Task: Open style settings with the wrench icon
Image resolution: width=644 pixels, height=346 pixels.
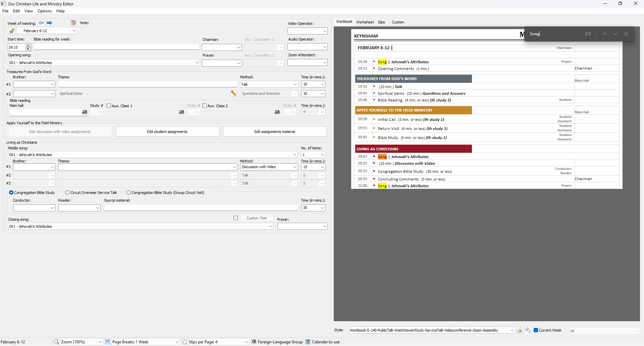Action: [528, 330]
